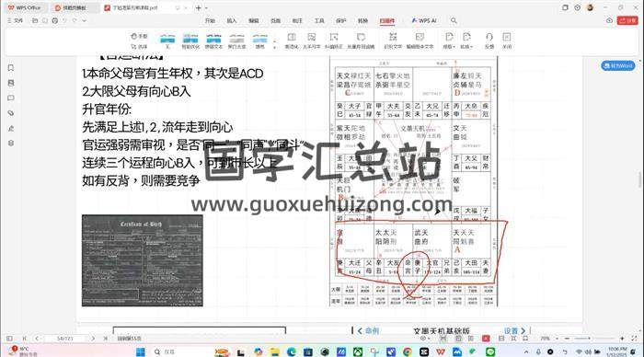644x357 pixels.
Task: Jump to first page in status bar
Action: coord(24,339)
